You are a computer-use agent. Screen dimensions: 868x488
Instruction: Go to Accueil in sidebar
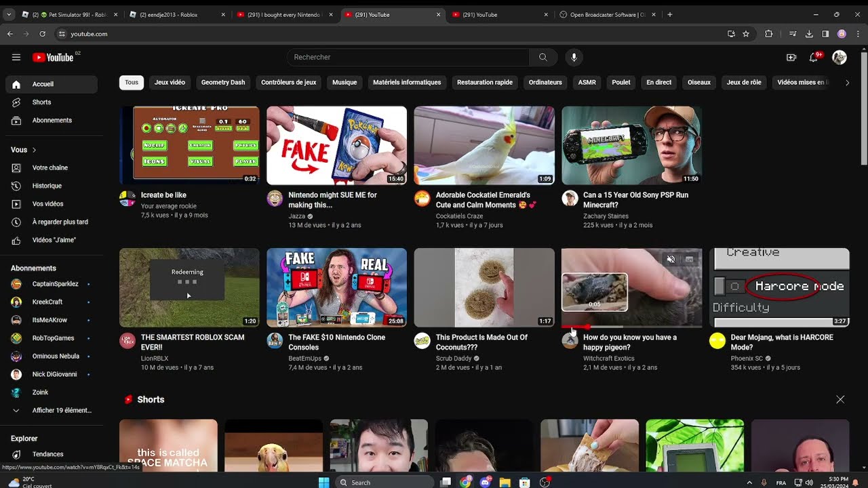coord(52,84)
